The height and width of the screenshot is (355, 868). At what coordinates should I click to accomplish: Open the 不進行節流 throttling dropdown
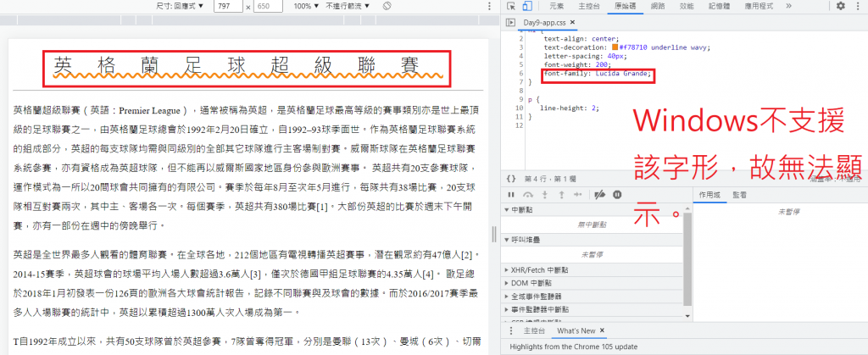[347, 6]
